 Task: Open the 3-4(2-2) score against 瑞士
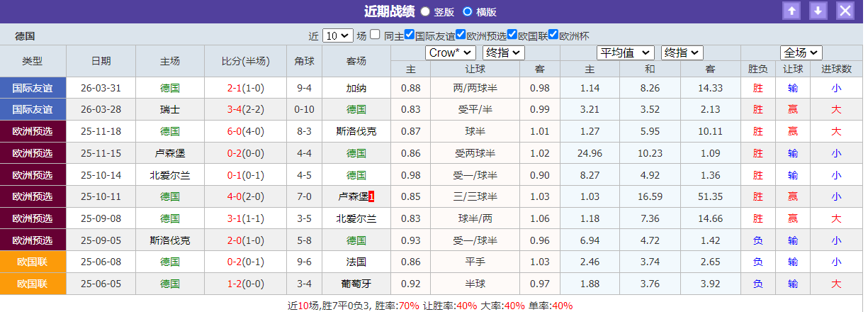[x=245, y=109]
